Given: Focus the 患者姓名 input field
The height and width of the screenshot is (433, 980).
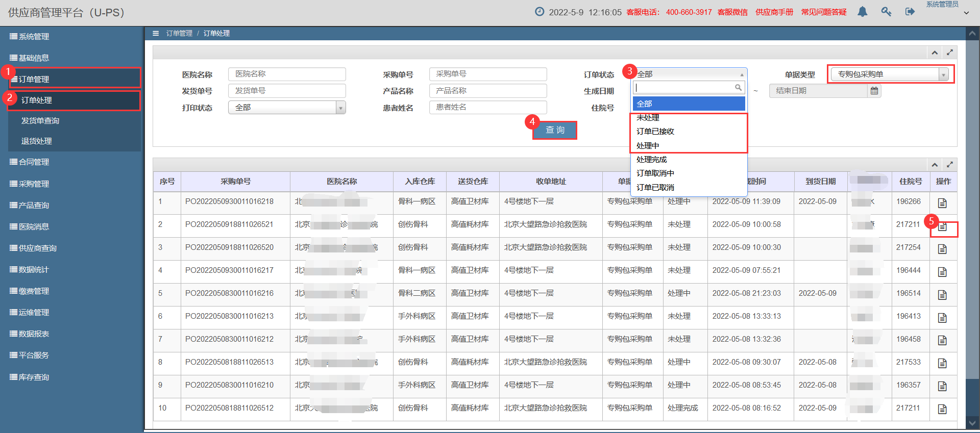Looking at the screenshot, I should click(x=488, y=108).
